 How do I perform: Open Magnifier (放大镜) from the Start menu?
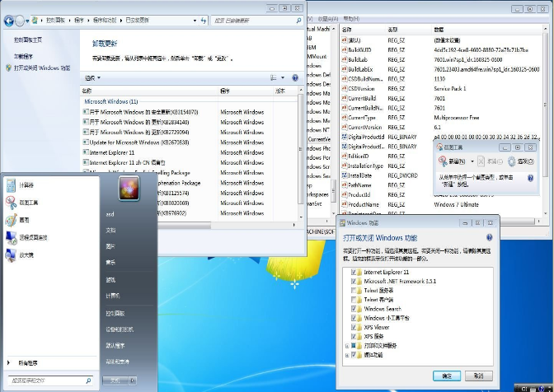(19, 254)
